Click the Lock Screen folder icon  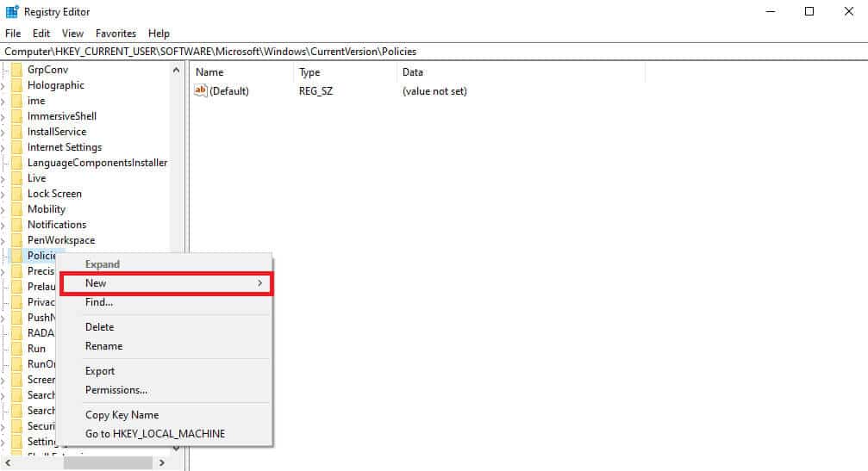click(x=16, y=194)
